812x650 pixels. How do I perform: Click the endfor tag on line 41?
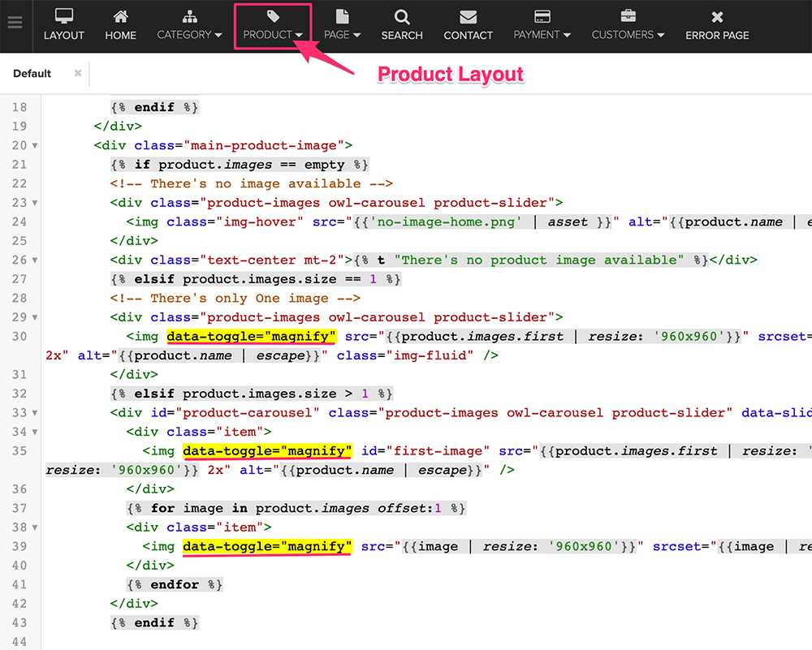pos(175,584)
